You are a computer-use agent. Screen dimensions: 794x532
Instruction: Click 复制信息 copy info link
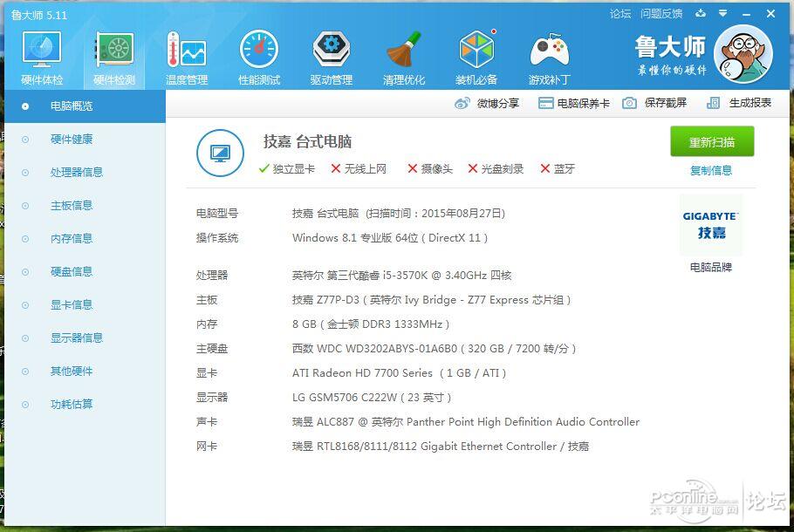pos(711,171)
